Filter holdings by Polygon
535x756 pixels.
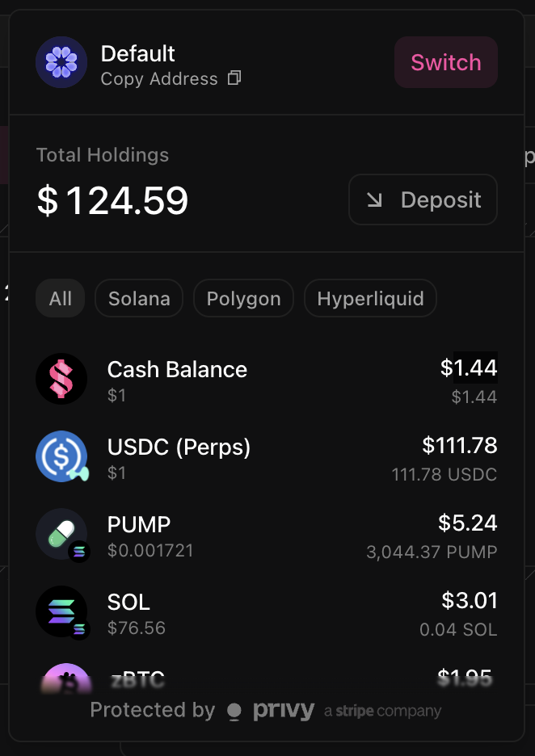tap(243, 299)
